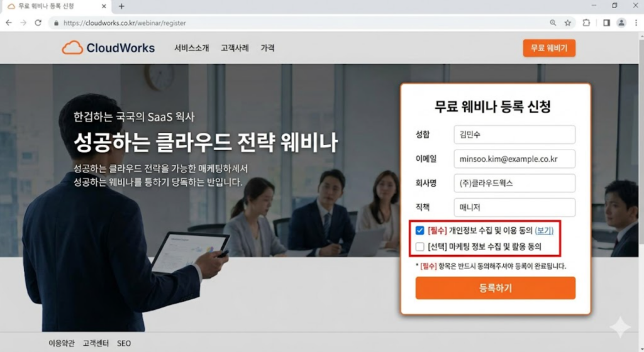This screenshot has width=644, height=352.
Task: Click the 무료 웨비나 등록 신청 form heading
Action: [x=492, y=107]
